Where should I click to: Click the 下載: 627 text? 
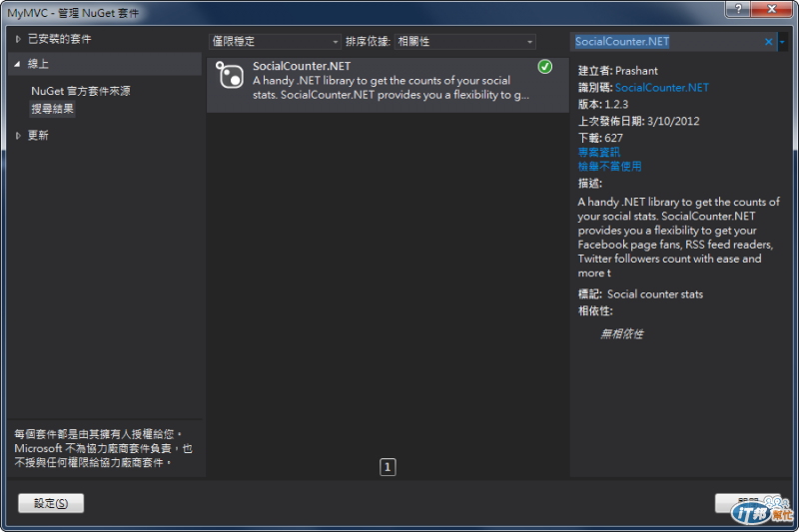point(600,138)
